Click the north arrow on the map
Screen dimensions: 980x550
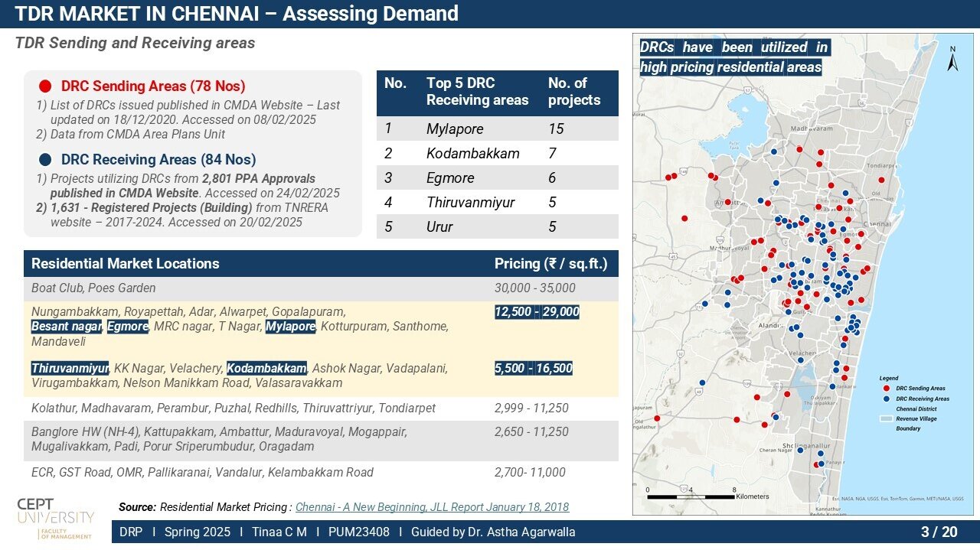point(953,59)
